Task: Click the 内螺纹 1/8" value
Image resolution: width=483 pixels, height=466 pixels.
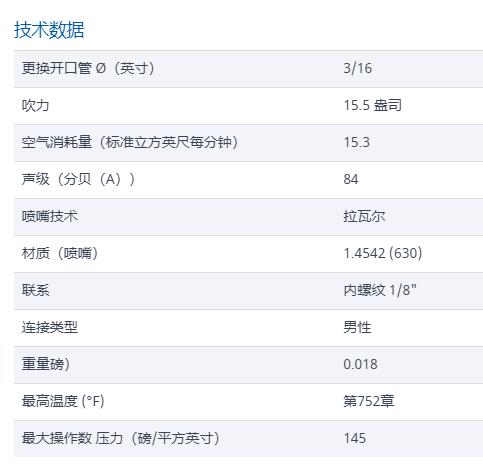Action: click(x=380, y=290)
